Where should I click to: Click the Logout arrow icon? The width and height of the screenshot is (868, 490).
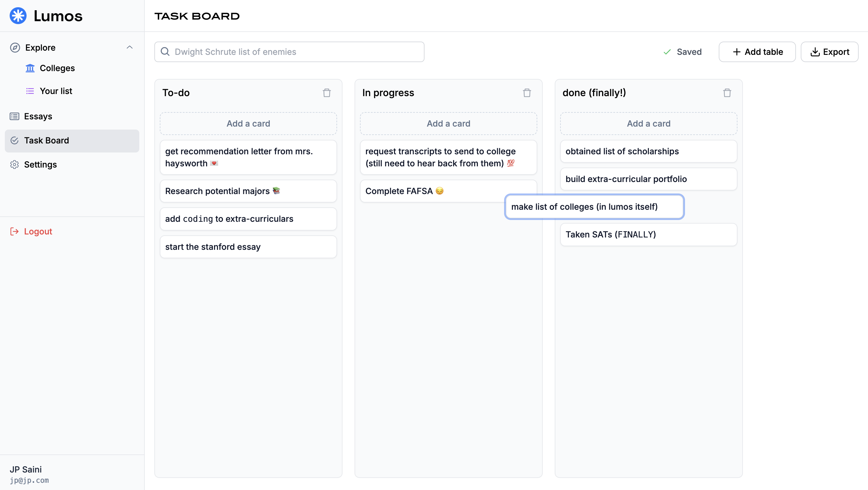[x=14, y=231]
